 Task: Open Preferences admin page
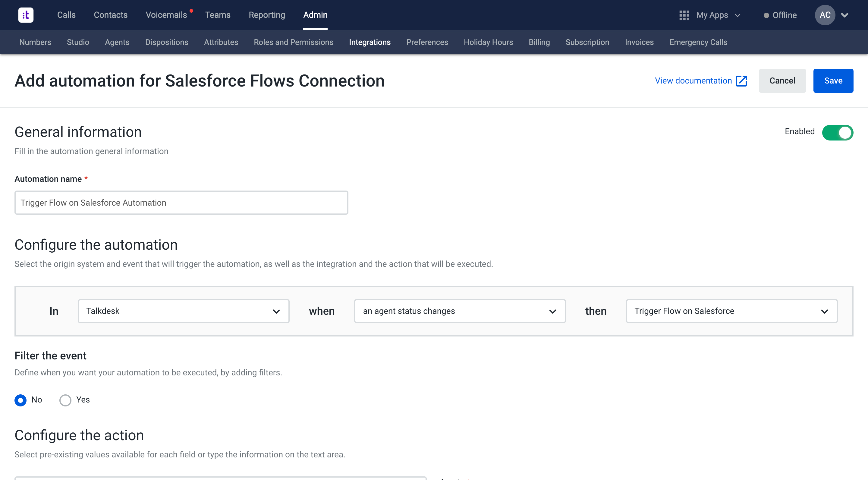tap(427, 42)
